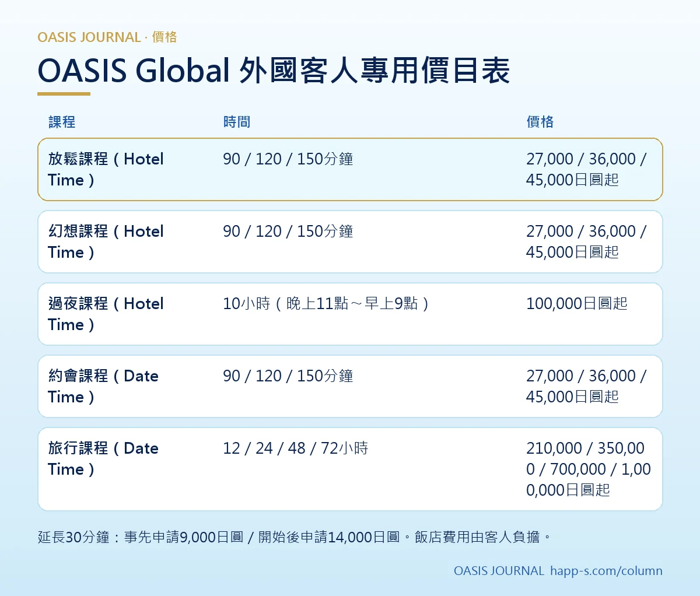Click the 放鬆課程 price 27,000 / 36,000 text
Image resolution: width=700 pixels, height=596 pixels.
[x=586, y=159]
